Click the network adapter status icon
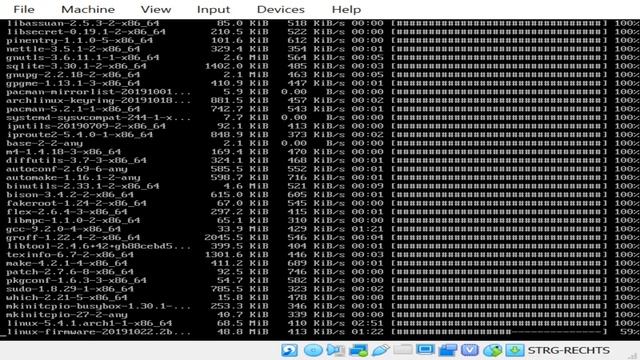The width and height of the screenshot is (640, 360). [359, 350]
